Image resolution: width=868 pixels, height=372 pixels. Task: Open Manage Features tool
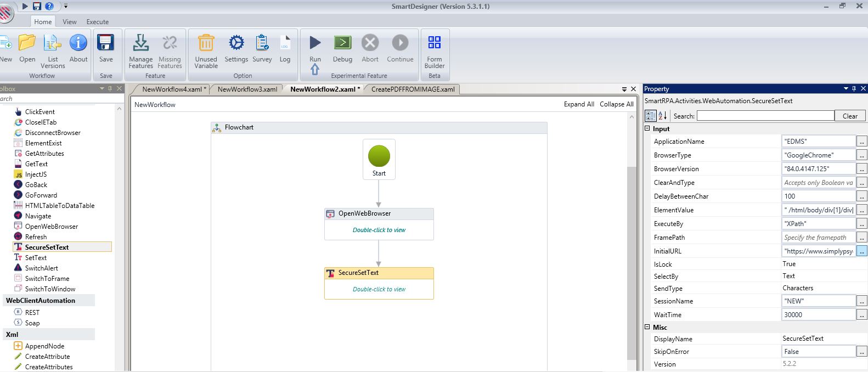[140, 43]
